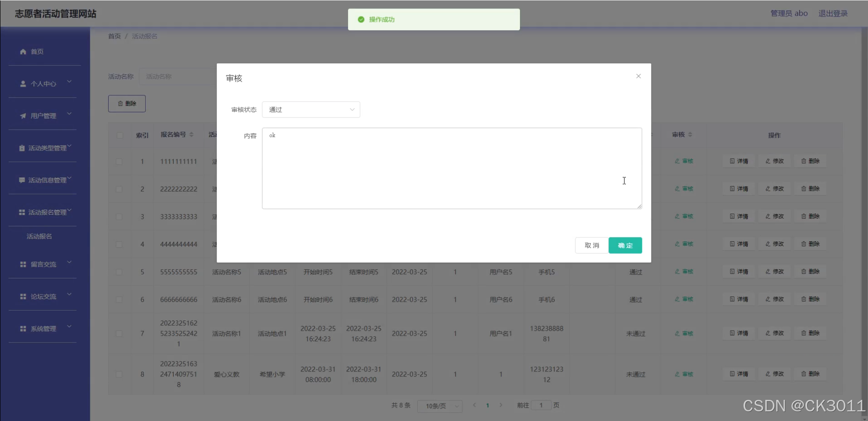Viewport: 868px width, 421px height.
Task: Sort by 报名编号 column arrows
Action: tap(191, 135)
